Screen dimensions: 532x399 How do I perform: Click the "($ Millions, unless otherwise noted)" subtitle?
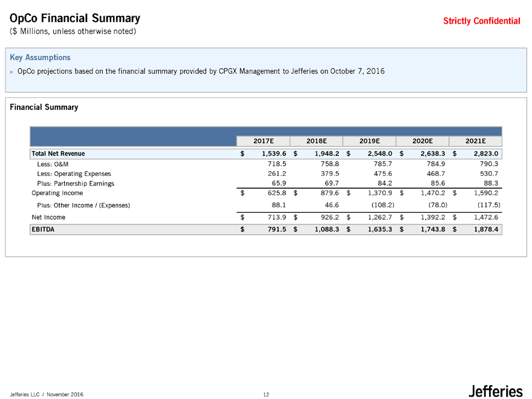pyautogui.click(x=73, y=31)
